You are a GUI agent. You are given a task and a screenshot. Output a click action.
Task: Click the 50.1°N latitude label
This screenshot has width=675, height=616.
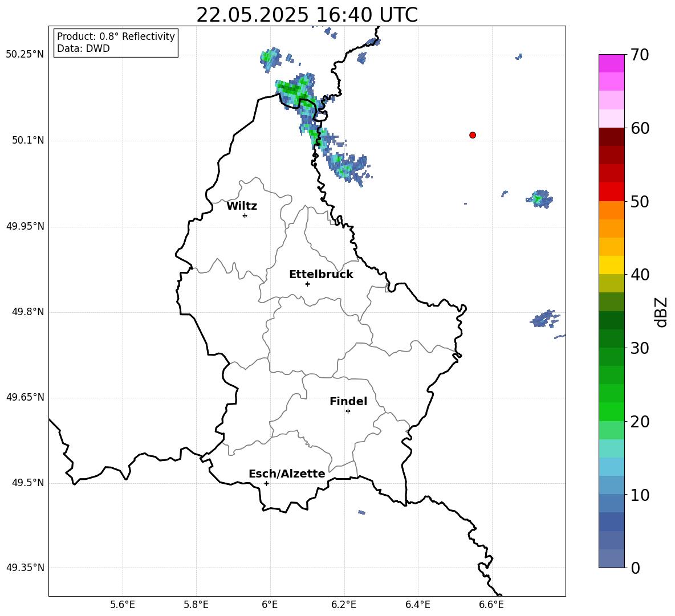pyautogui.click(x=28, y=141)
